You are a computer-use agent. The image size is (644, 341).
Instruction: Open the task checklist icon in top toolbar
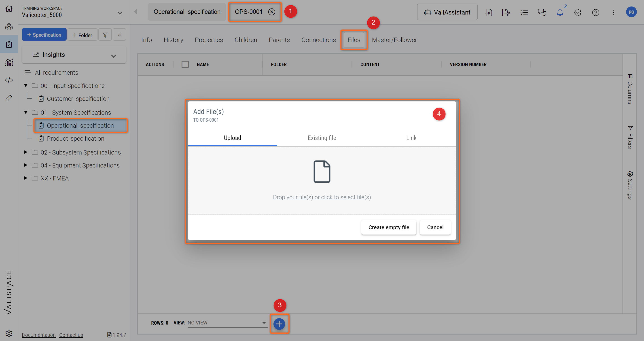[524, 12]
